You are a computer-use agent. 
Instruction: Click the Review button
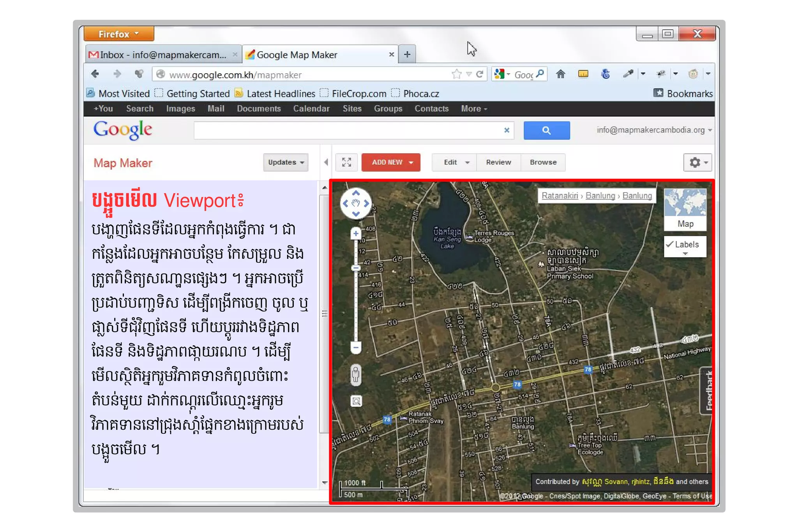(498, 162)
